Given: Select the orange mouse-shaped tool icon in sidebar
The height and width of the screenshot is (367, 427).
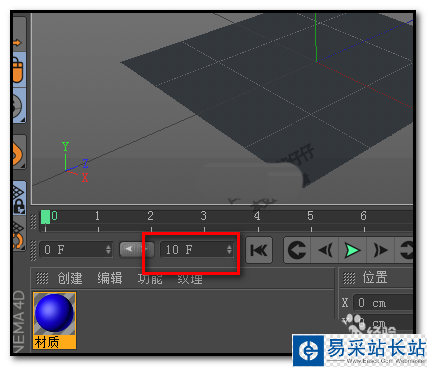Looking at the screenshot, I should point(18,70).
